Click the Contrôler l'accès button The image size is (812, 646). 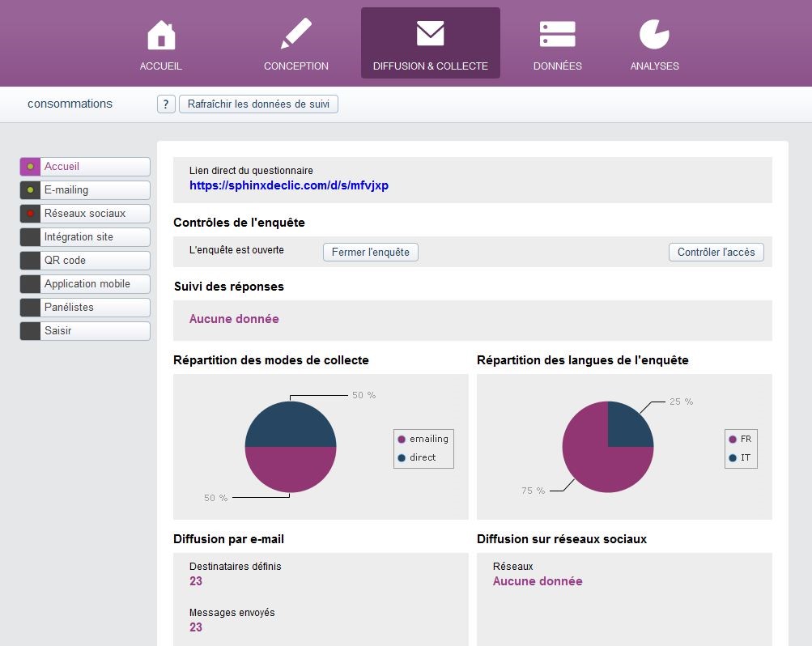click(x=716, y=252)
